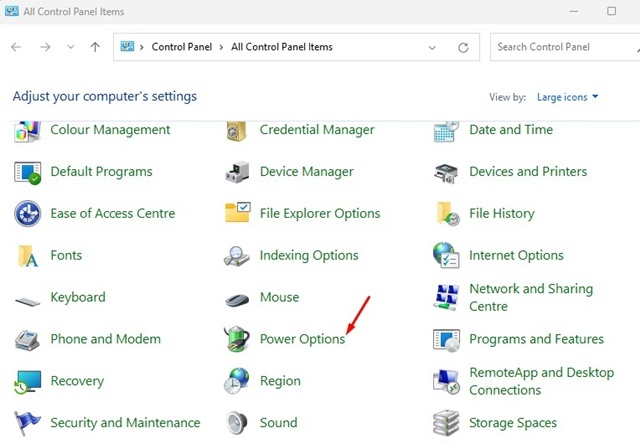
Task: Click the Programs and Features icon
Action: (446, 340)
